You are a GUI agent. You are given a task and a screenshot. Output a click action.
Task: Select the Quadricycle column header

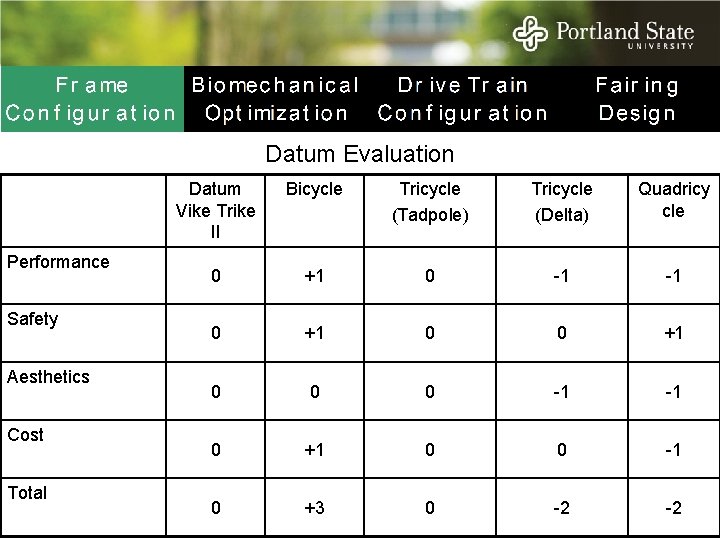(674, 200)
